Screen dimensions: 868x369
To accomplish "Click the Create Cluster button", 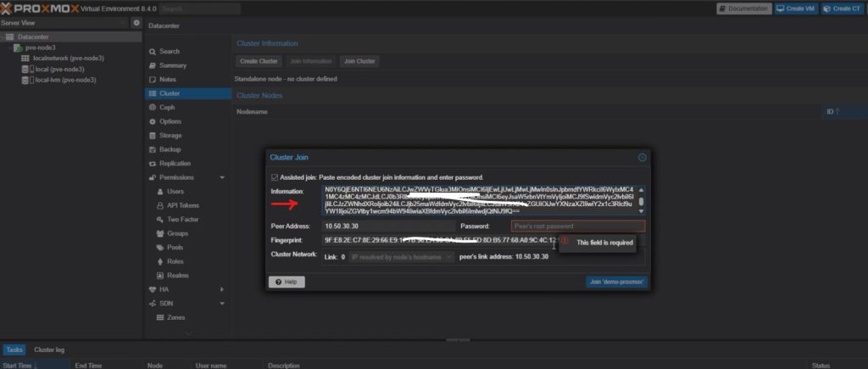I will click(258, 61).
